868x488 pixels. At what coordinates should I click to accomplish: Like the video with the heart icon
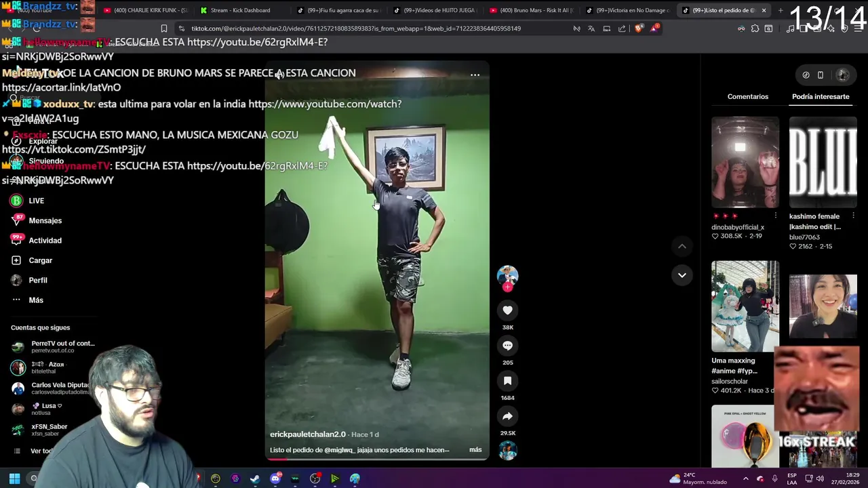(x=507, y=310)
